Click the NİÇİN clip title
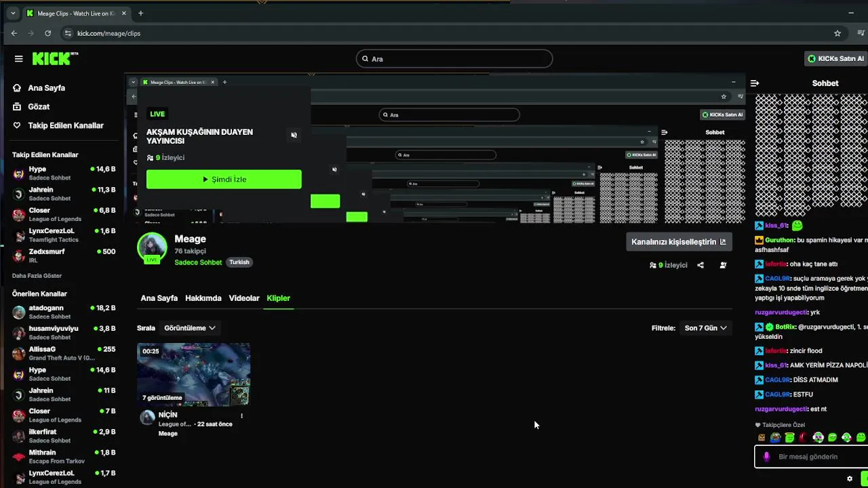The height and width of the screenshot is (488, 868). [167, 415]
